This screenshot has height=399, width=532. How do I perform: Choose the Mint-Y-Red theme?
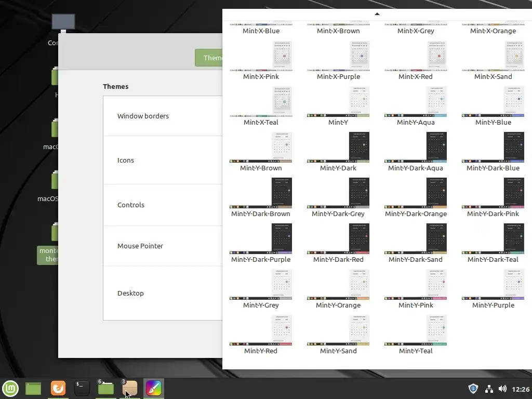coord(261,335)
